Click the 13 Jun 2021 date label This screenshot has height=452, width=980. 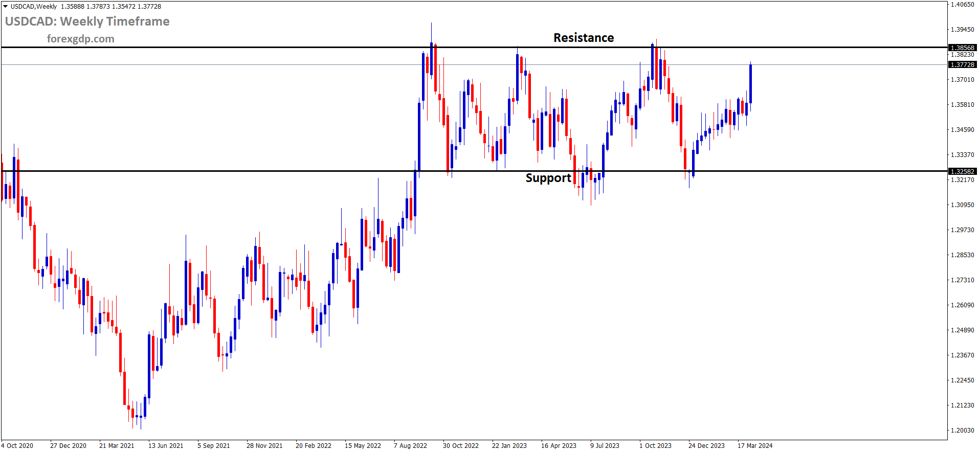(x=166, y=445)
